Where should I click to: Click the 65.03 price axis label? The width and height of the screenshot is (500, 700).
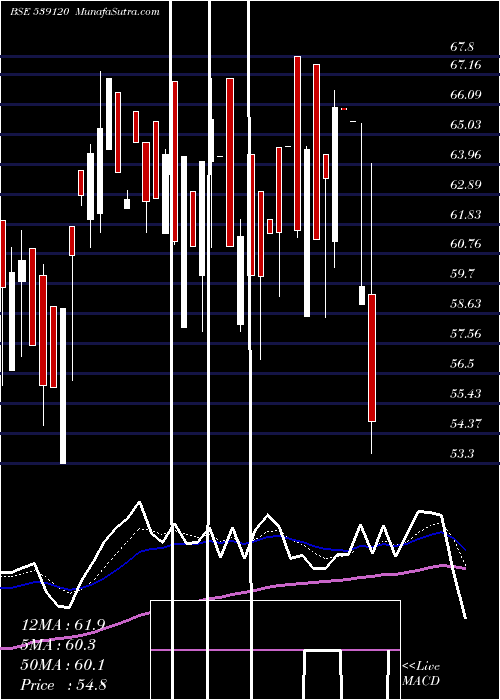(466, 125)
